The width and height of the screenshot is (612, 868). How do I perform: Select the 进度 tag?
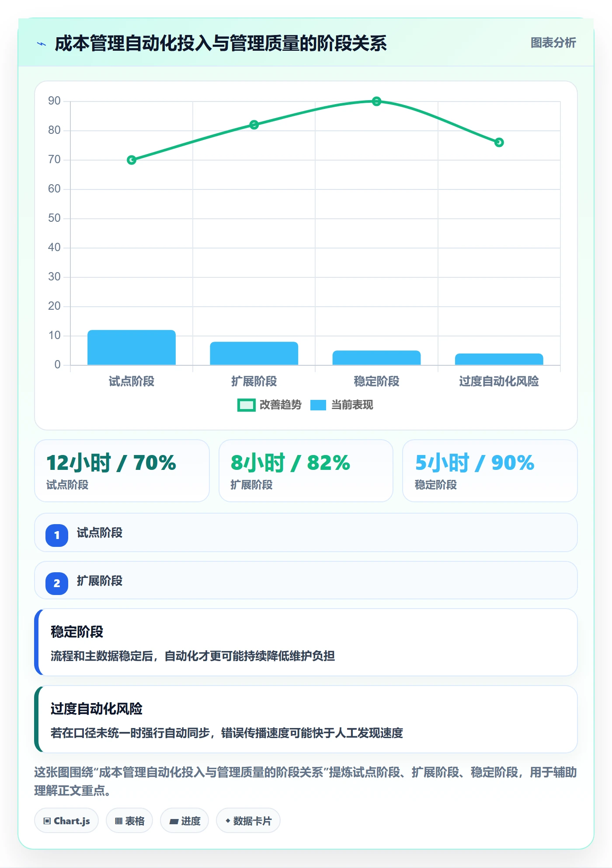[x=184, y=821]
